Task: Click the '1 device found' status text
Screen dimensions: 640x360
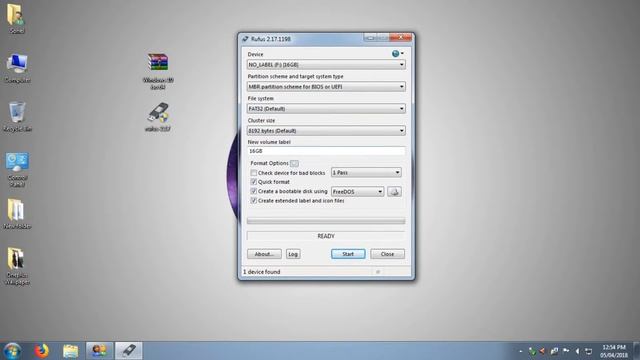Action: 262,272
